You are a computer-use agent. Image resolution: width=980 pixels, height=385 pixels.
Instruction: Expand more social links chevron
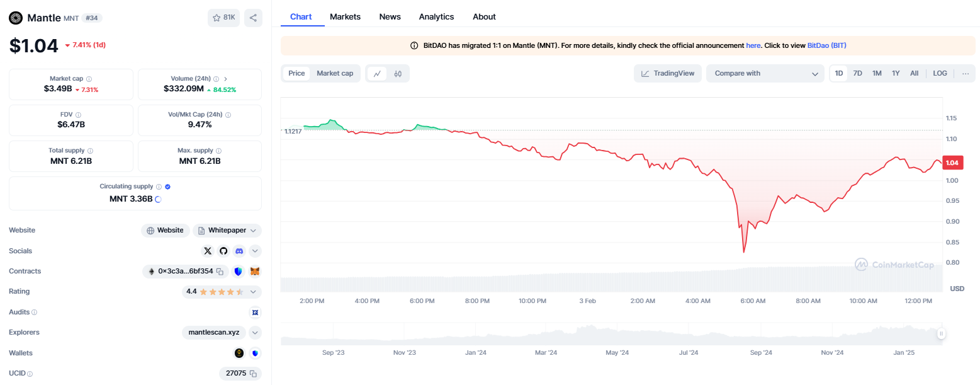(x=255, y=251)
